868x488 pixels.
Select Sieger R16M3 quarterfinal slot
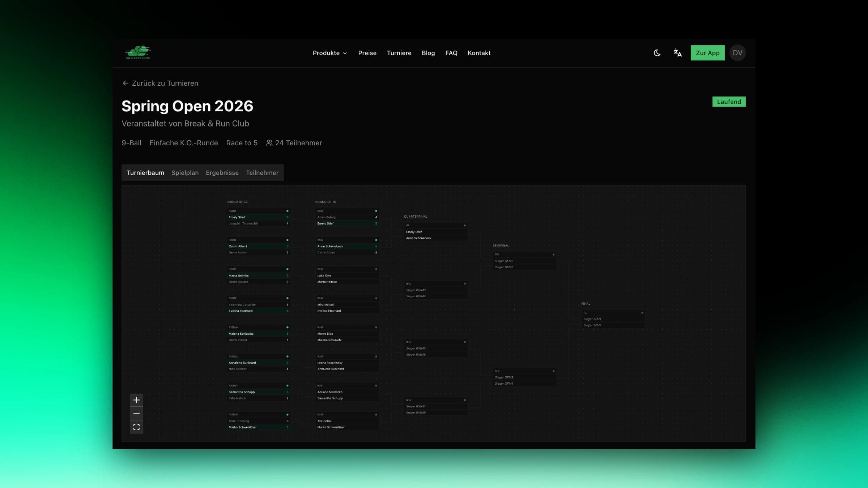click(x=436, y=290)
